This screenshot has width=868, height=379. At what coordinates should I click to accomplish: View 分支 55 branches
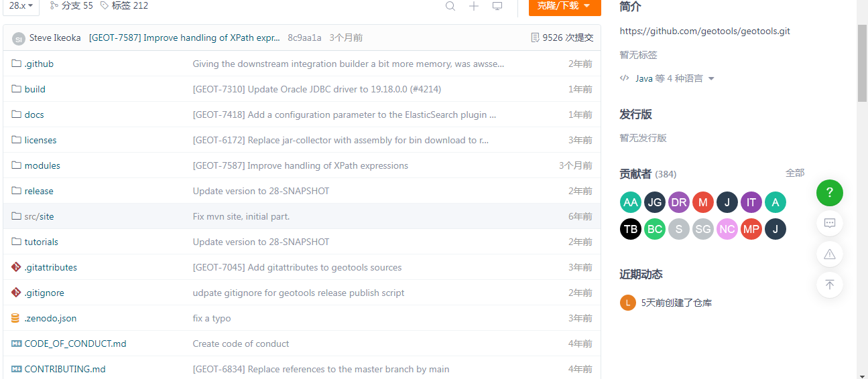point(72,5)
